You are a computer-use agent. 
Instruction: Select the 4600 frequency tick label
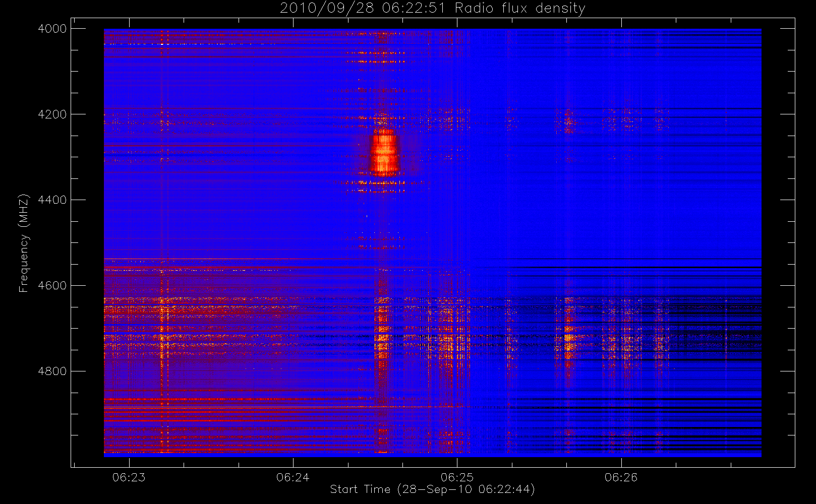pyautogui.click(x=52, y=286)
